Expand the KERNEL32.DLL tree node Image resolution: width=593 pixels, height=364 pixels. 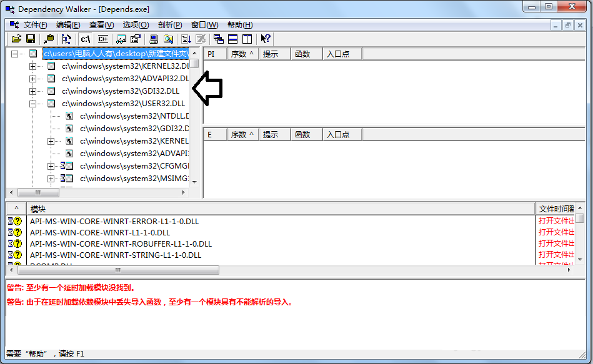pos(32,66)
